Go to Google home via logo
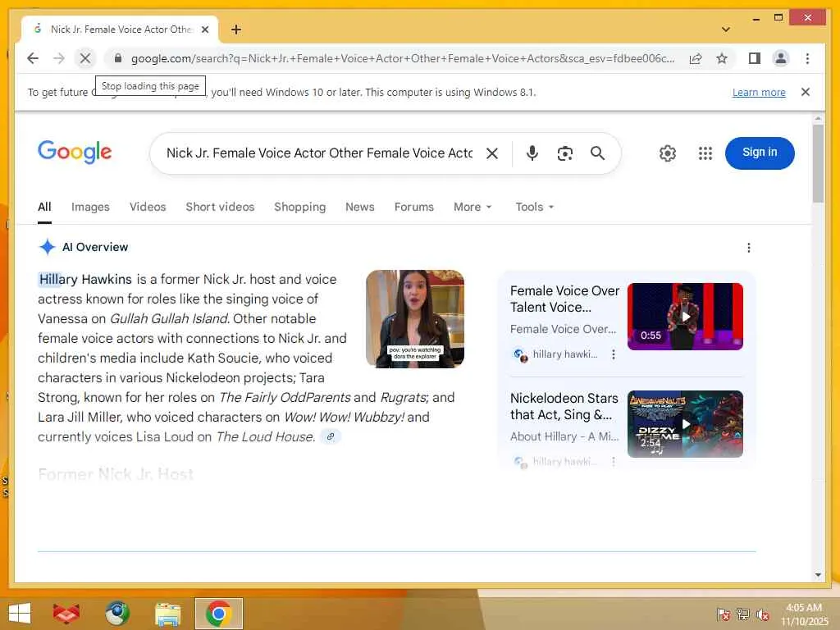 (x=75, y=152)
